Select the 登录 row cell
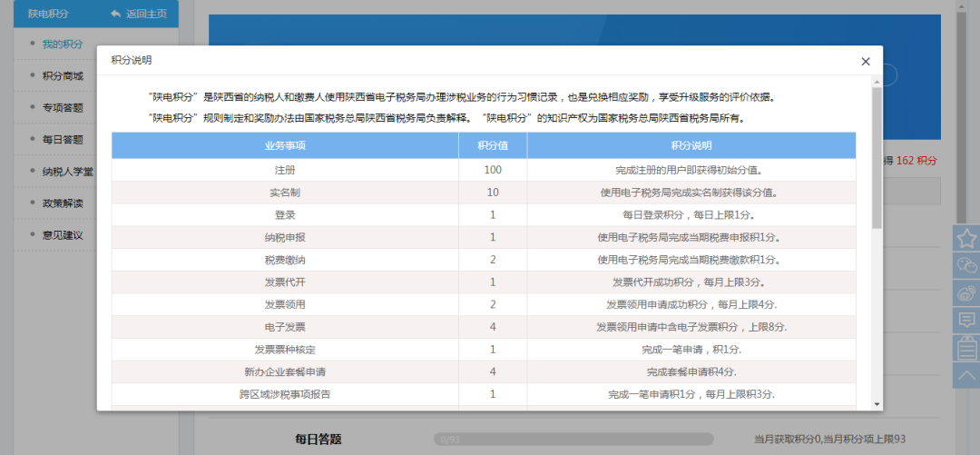This screenshot has width=980, height=455. click(285, 214)
